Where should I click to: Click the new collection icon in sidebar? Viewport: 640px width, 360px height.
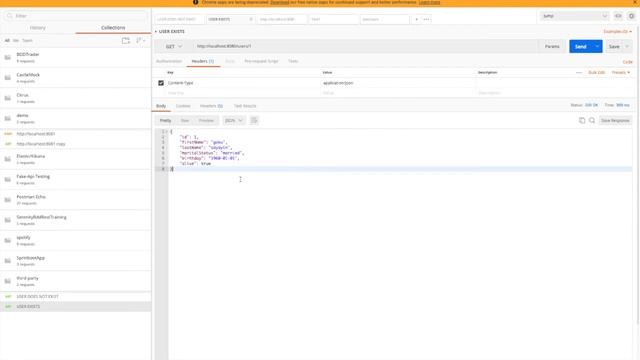click(x=126, y=40)
